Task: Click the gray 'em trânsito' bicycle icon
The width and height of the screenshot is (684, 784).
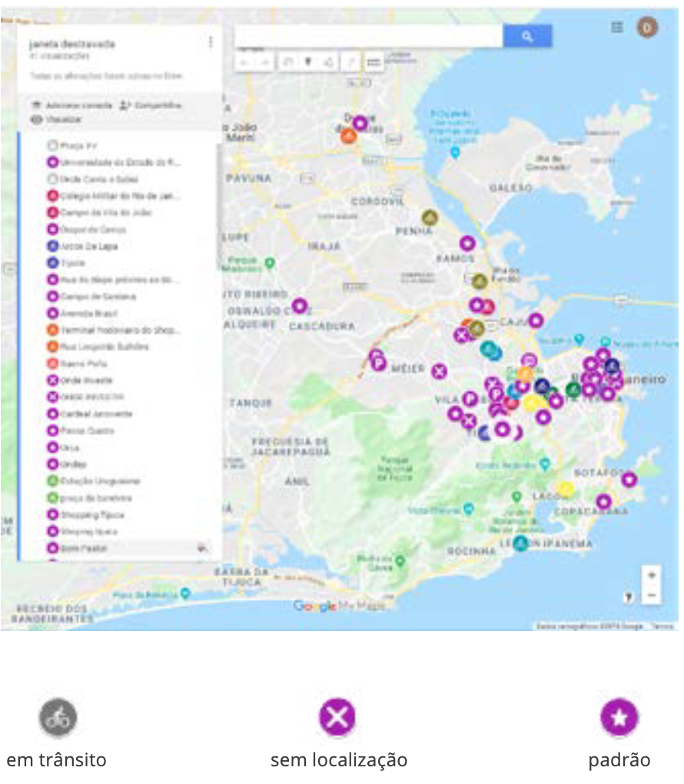Action: (x=58, y=717)
